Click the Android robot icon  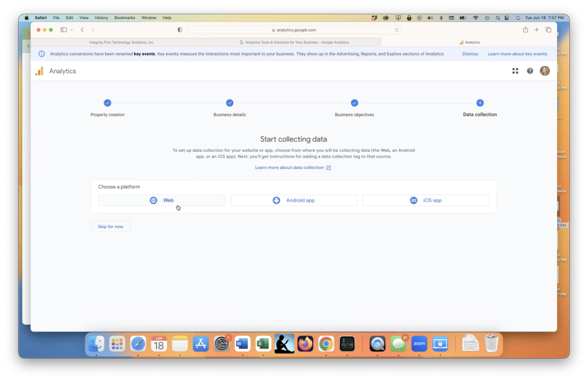click(276, 200)
